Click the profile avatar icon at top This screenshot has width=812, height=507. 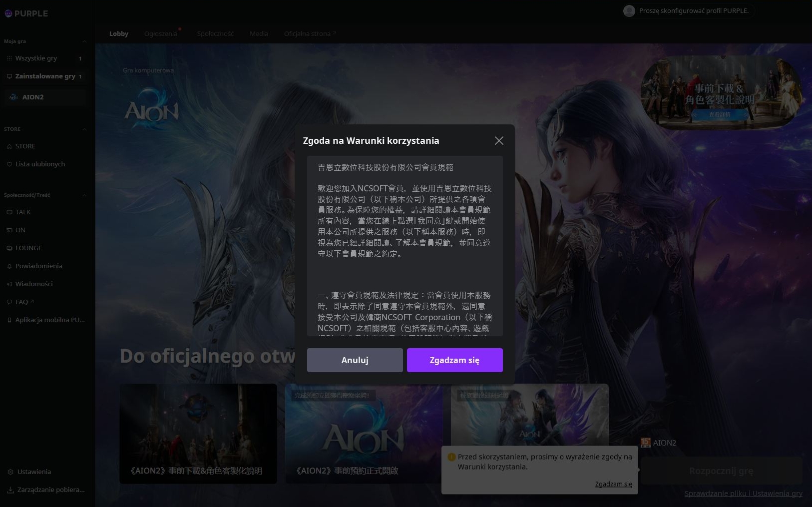629,11
